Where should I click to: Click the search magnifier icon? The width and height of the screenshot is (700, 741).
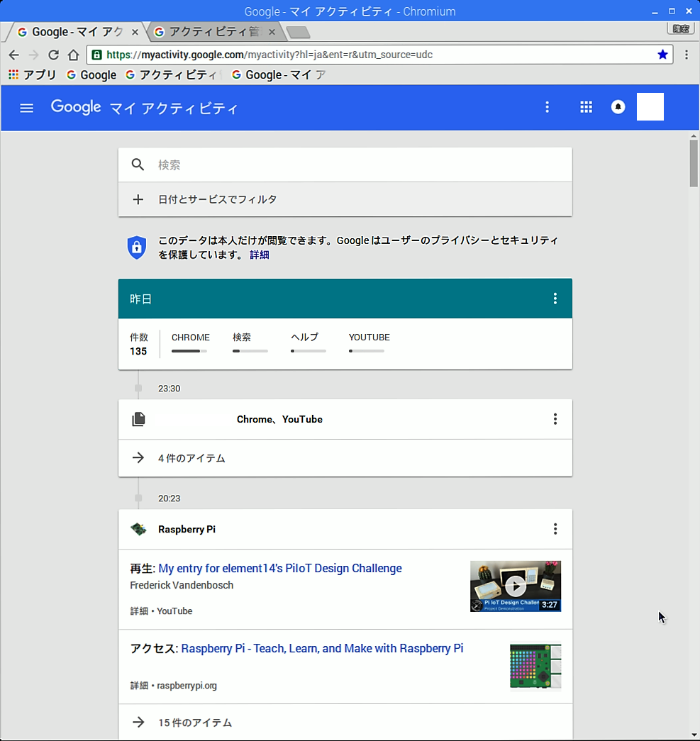(x=138, y=165)
